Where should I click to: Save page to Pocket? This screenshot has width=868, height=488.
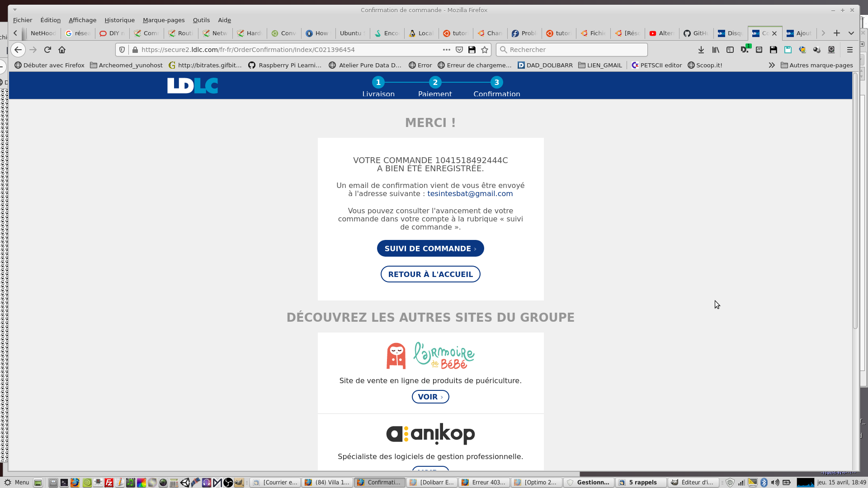pyautogui.click(x=459, y=50)
